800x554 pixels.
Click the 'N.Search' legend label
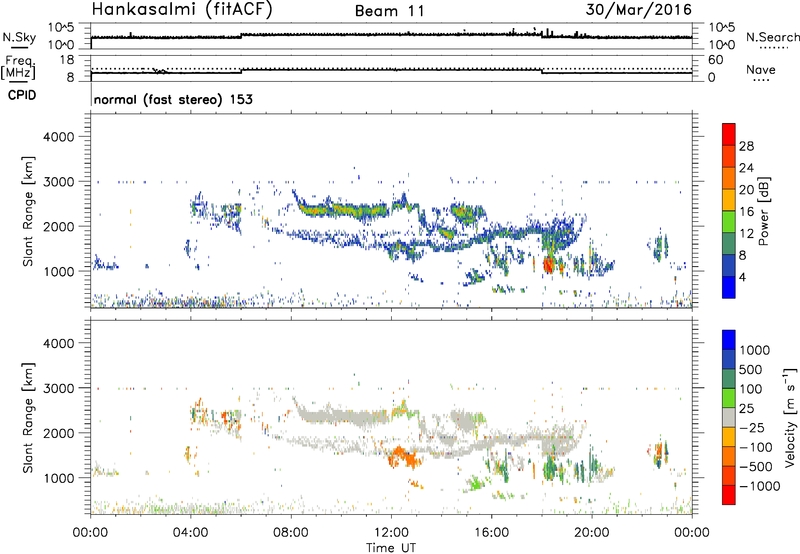(772, 37)
